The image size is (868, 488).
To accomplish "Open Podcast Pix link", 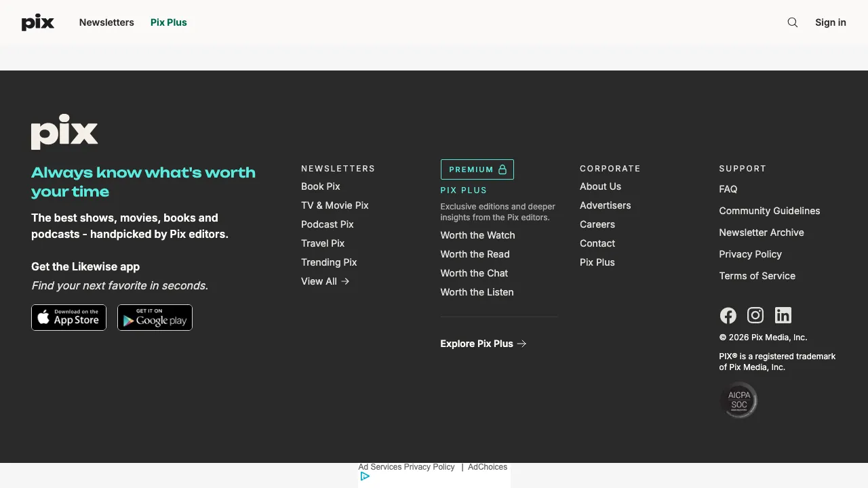I will tap(328, 224).
